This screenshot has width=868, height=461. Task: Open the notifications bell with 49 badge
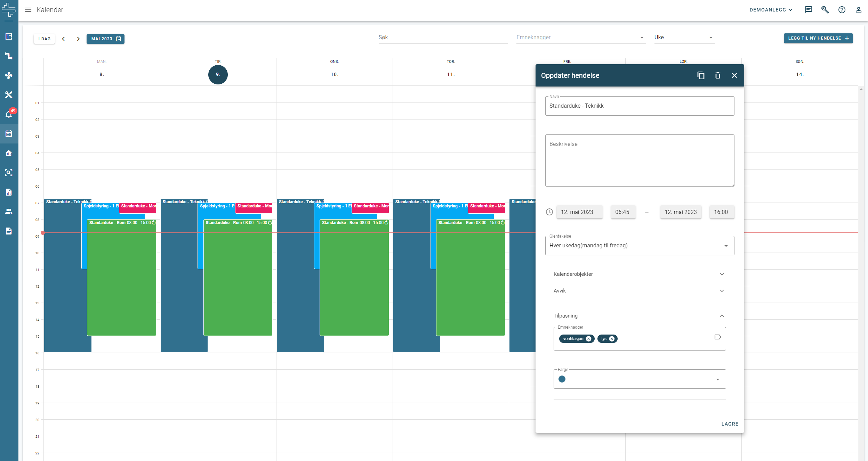[9, 114]
